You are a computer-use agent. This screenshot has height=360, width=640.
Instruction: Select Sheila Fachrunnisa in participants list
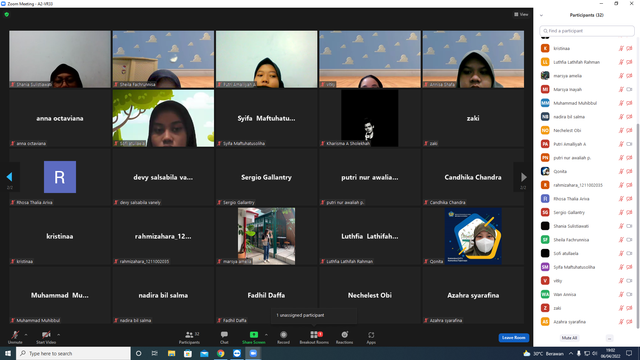coord(587,240)
